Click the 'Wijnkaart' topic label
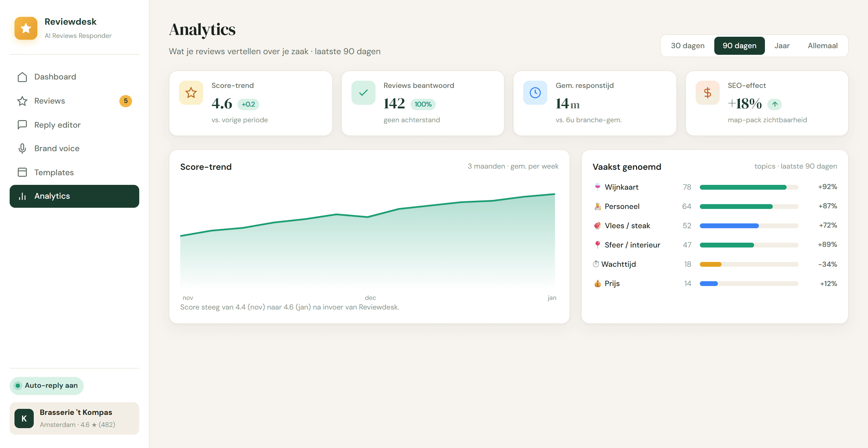 pyautogui.click(x=621, y=187)
